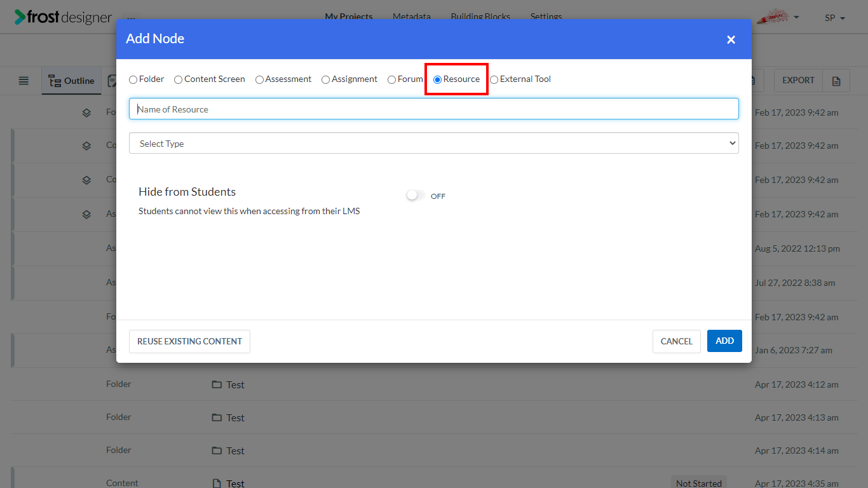Open the Select Type dropdown
868x488 pixels.
pos(433,143)
